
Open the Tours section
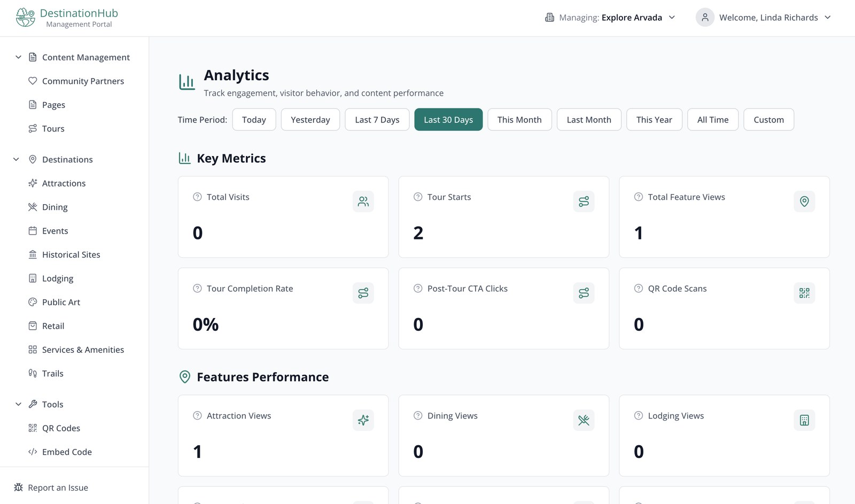(53, 128)
